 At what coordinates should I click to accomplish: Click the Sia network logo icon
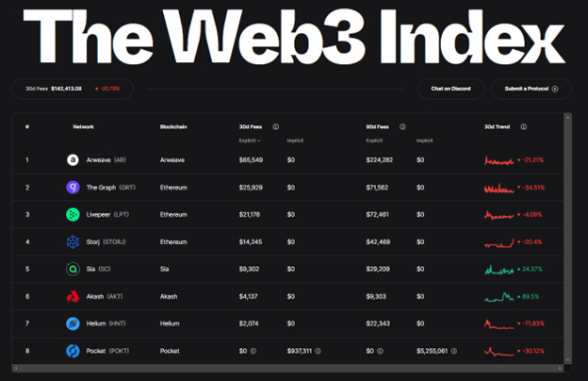coord(73,269)
